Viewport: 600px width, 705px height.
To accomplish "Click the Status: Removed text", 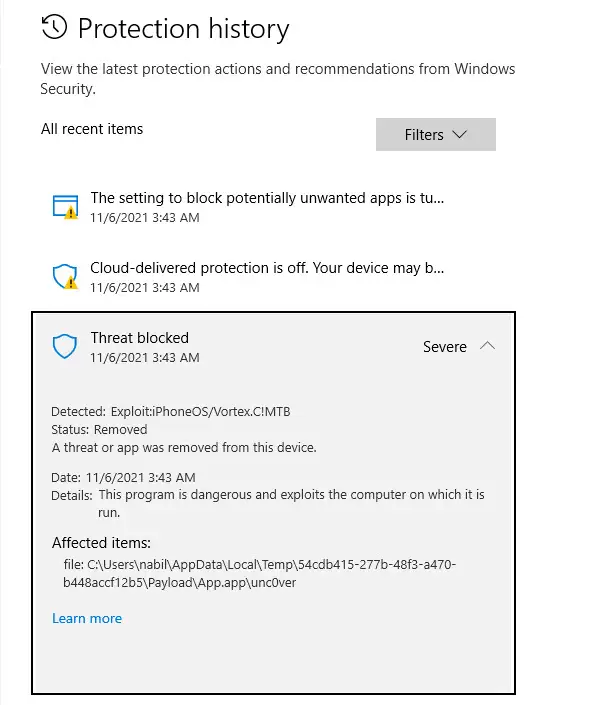I will click(x=99, y=429).
